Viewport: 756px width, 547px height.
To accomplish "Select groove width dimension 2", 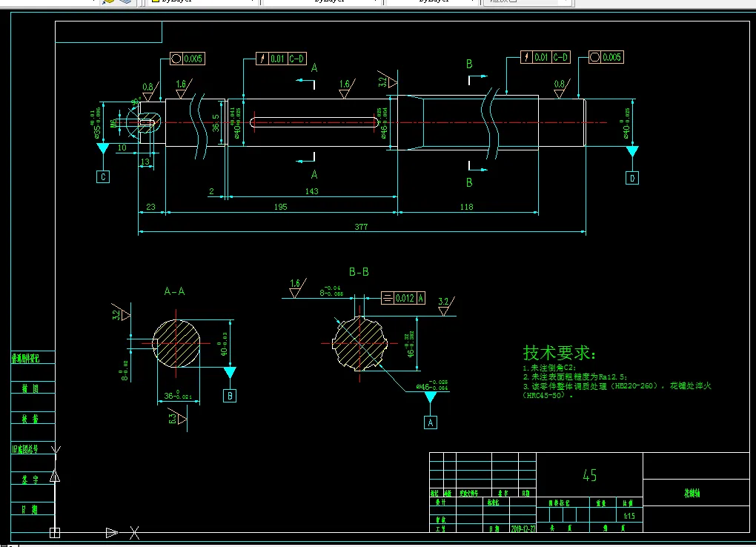I will (211, 191).
